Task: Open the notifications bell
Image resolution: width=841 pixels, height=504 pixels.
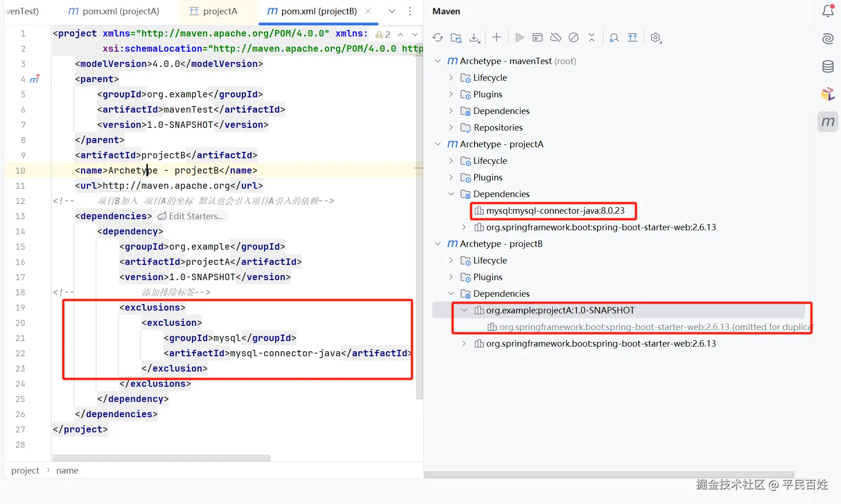Action: coord(828,11)
